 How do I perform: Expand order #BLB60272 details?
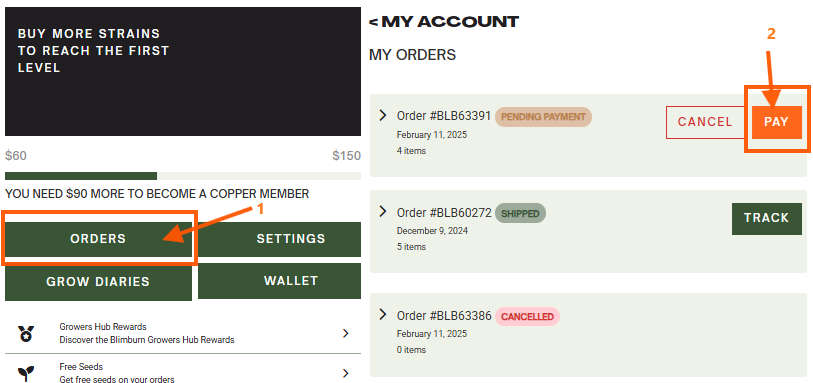[383, 211]
